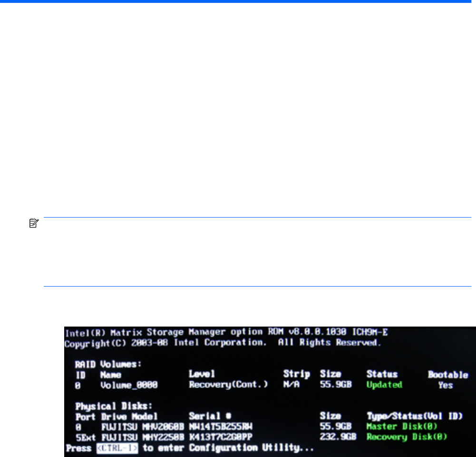Click drive model 'FUJITSU MHV2060B'
Image resolution: width=476 pixels, height=457 pixels.
[x=143, y=427]
